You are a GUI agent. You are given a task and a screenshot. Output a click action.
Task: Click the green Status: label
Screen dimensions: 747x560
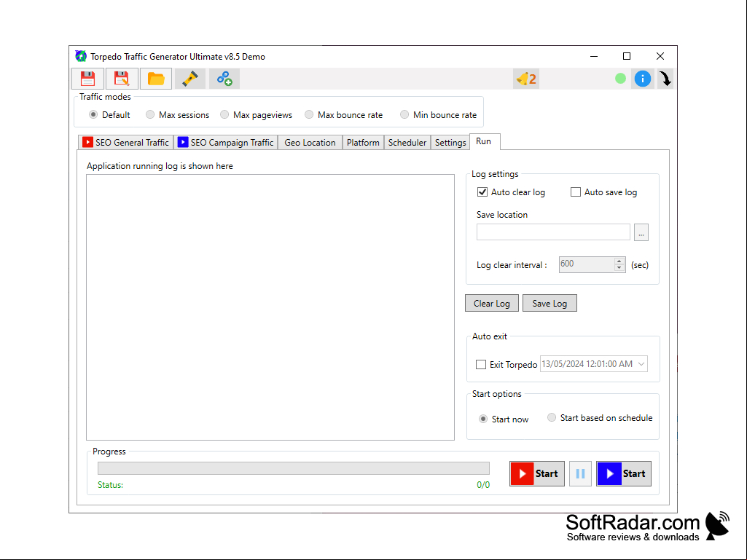tap(111, 485)
